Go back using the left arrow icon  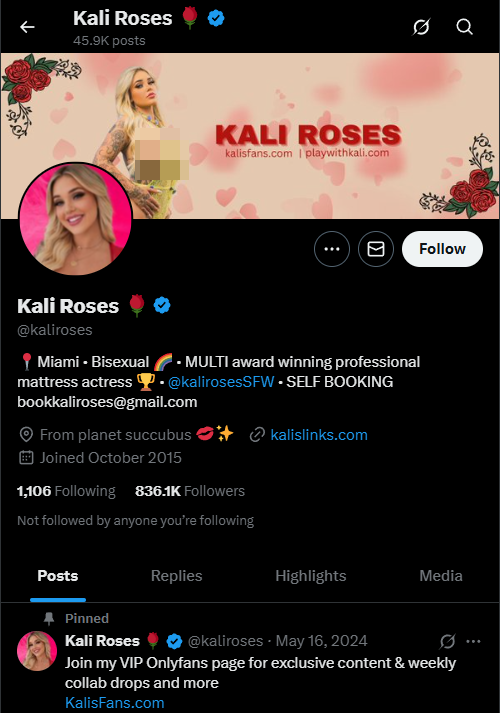27,27
